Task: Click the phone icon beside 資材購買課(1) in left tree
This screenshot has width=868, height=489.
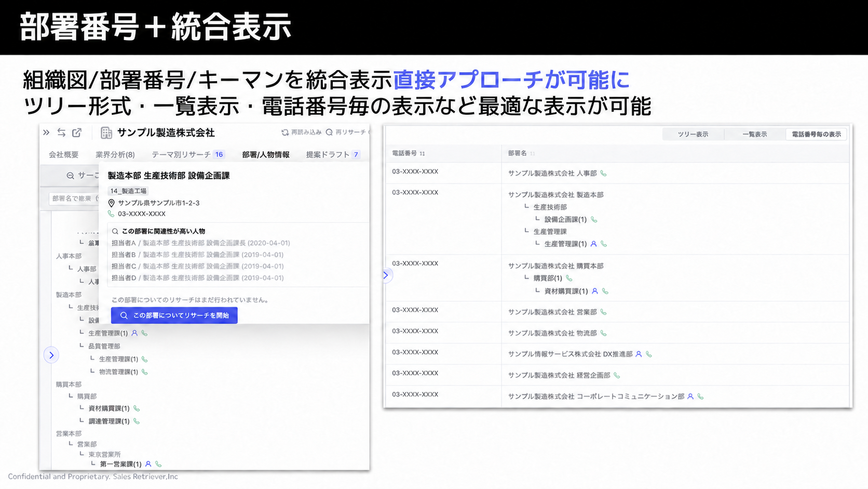Action: click(137, 408)
